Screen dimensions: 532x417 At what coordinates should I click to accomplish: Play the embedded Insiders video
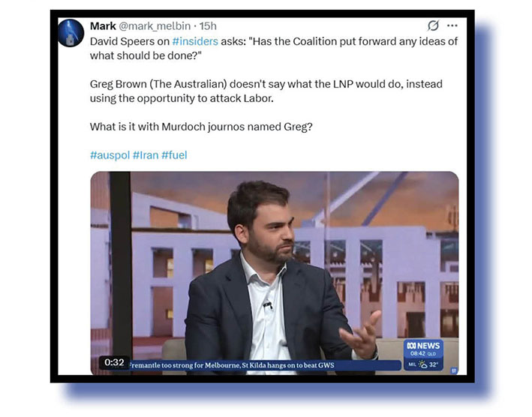click(x=275, y=273)
